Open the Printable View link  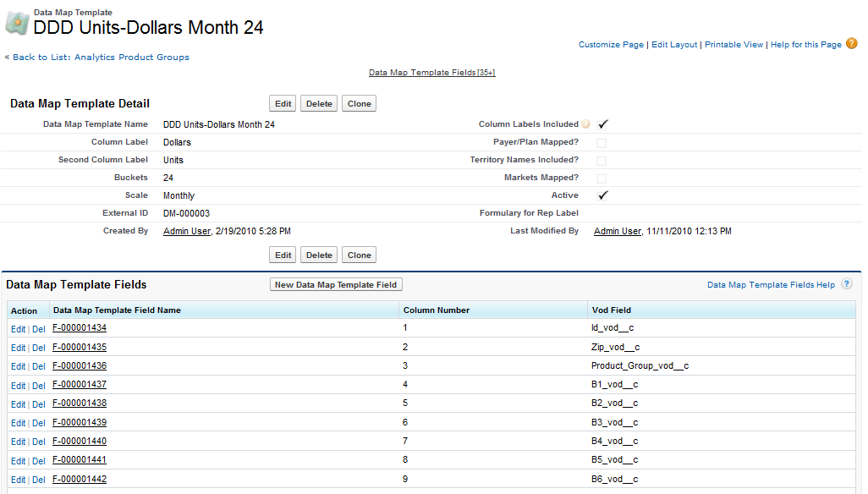click(733, 45)
